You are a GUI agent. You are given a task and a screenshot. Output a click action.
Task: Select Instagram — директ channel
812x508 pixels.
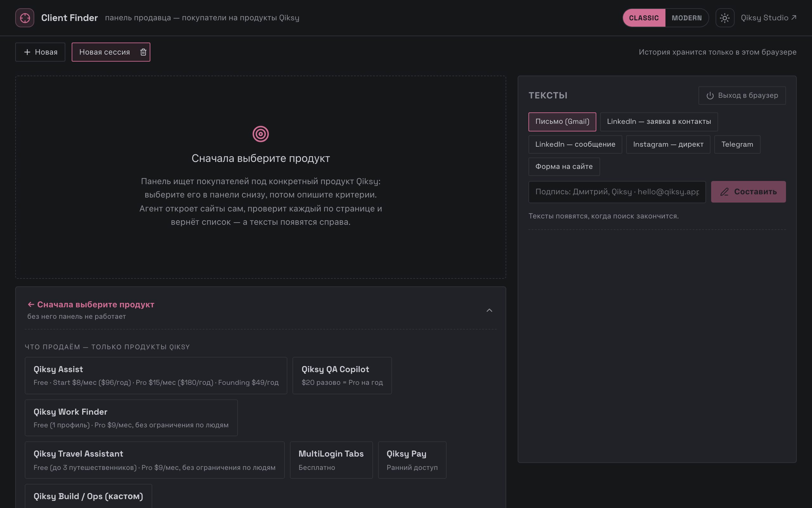668,144
